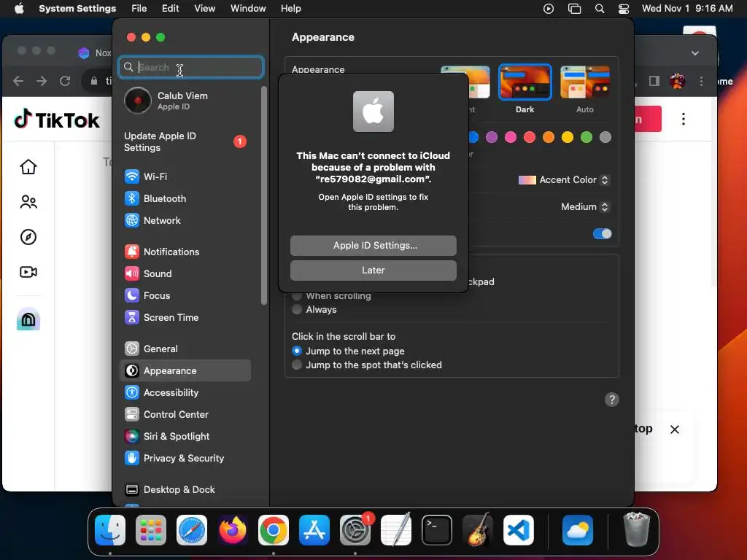Open Spotlight search in menu bar
The height and width of the screenshot is (560, 747).
[x=600, y=9]
